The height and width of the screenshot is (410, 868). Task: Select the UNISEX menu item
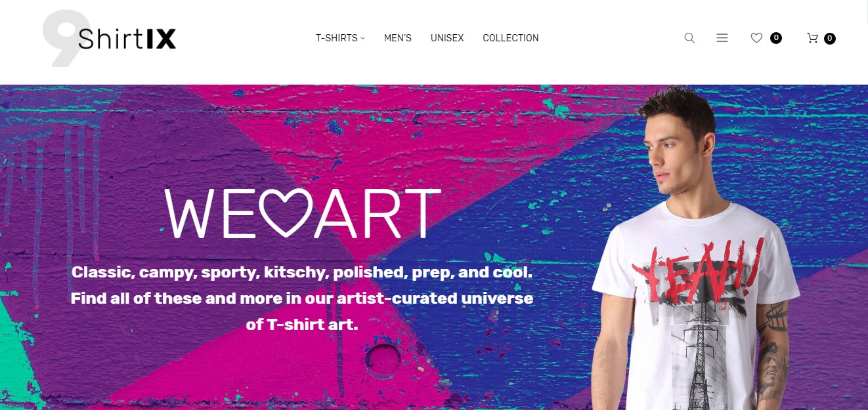447,38
